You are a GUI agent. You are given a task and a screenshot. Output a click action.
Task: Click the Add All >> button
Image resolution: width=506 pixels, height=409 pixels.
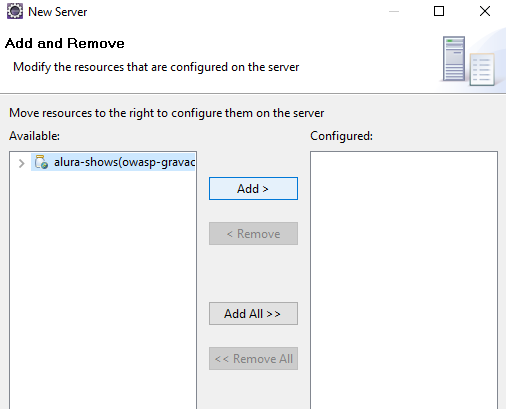pyautogui.click(x=253, y=314)
